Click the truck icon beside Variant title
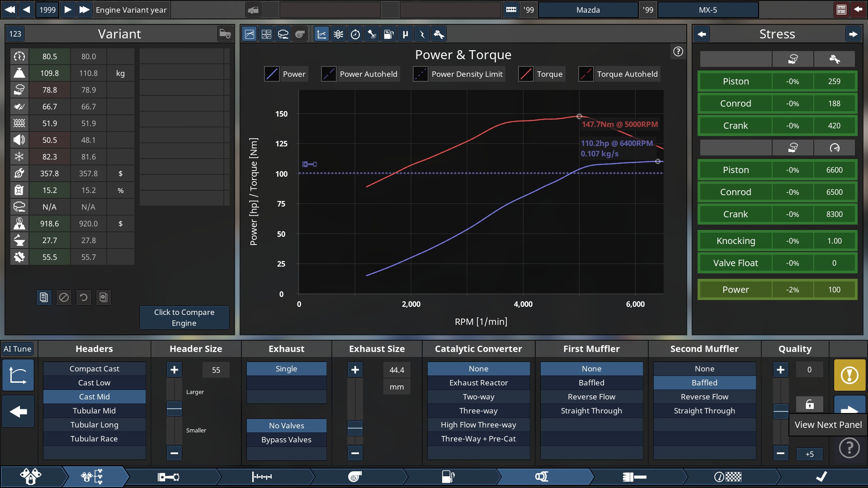 (225, 34)
